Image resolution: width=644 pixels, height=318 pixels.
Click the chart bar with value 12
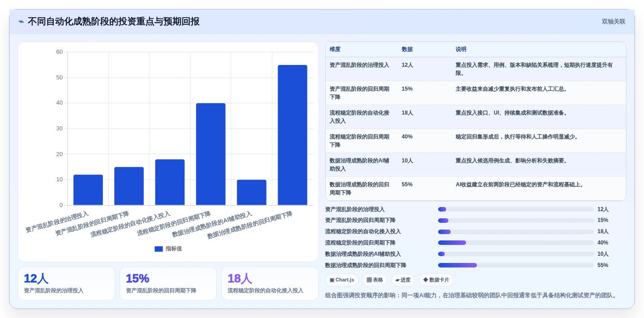point(88,190)
